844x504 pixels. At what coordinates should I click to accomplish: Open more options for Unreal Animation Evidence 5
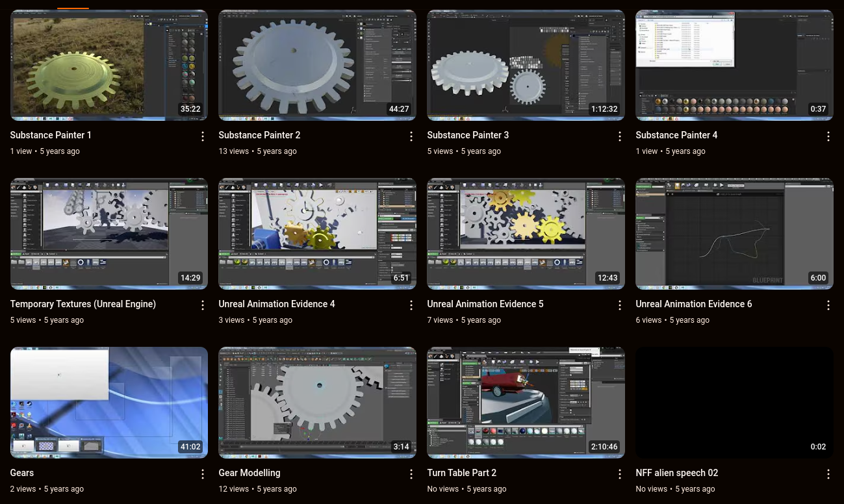pyautogui.click(x=620, y=305)
